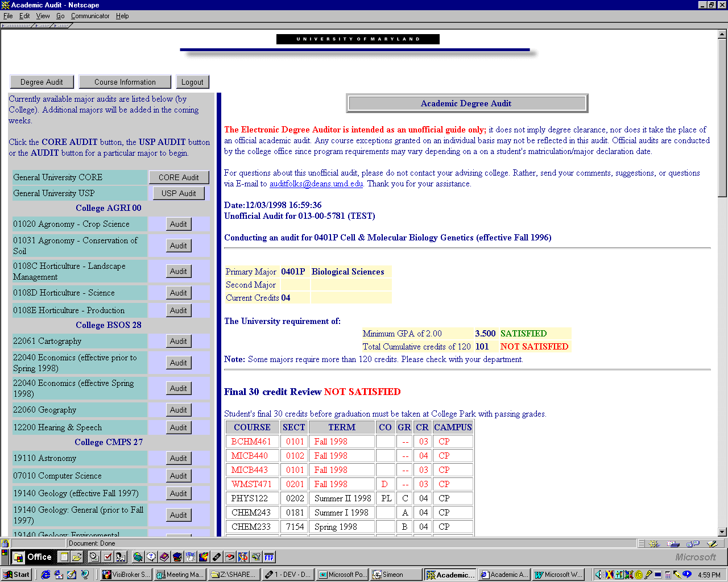Click the calculator icon in system tray
This screenshot has width=728, height=582.
coord(668,575)
